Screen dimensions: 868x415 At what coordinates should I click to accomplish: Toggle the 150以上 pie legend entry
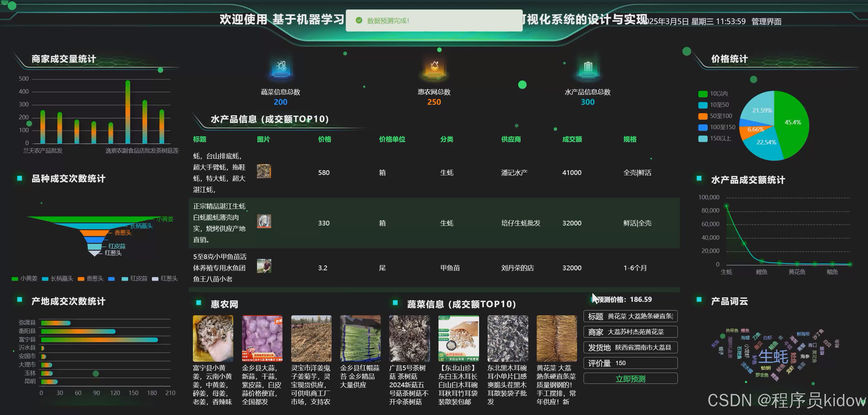(715, 139)
